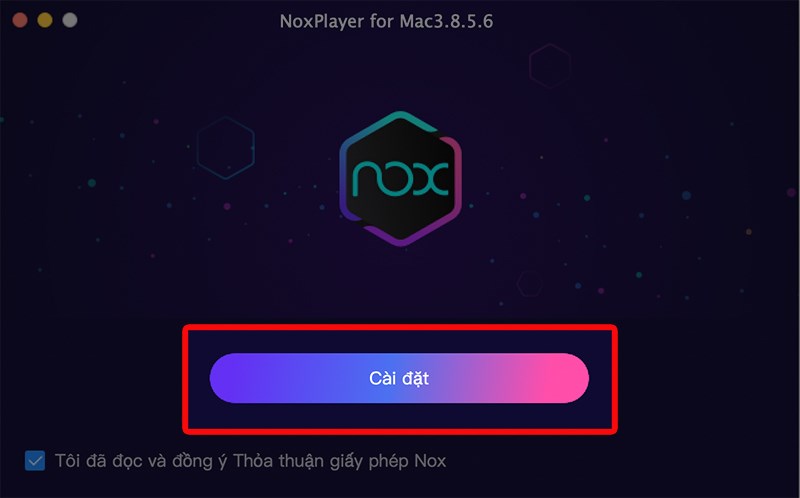This screenshot has height=498, width=800.
Task: Click the teal nox lettering inside the logo
Action: [401, 179]
